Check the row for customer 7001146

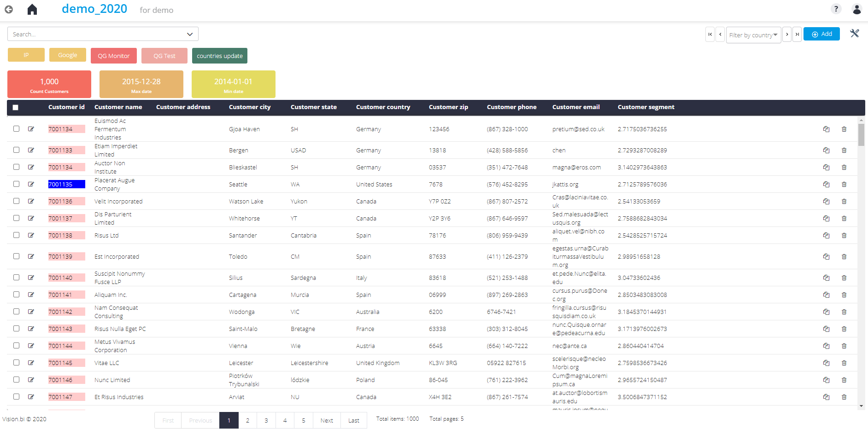pyautogui.click(x=16, y=379)
